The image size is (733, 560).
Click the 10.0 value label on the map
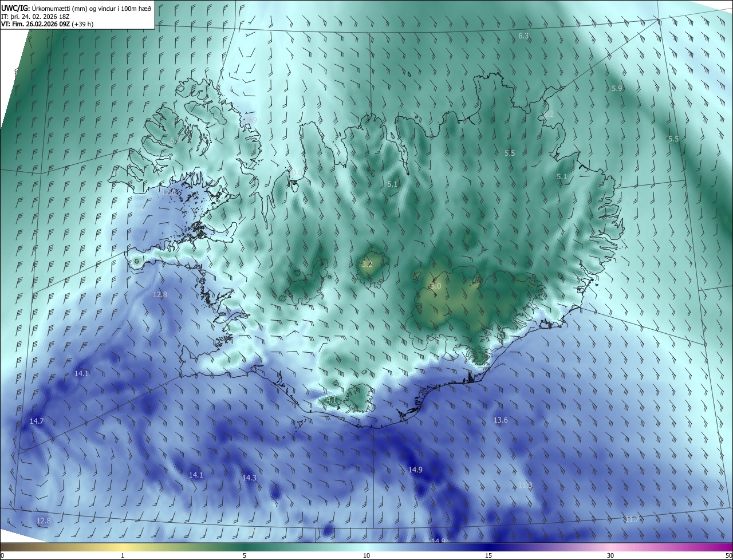click(295, 172)
